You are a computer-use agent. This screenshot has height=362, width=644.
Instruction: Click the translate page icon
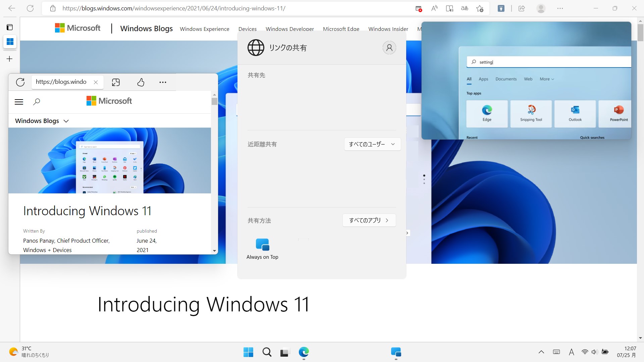pos(465,8)
